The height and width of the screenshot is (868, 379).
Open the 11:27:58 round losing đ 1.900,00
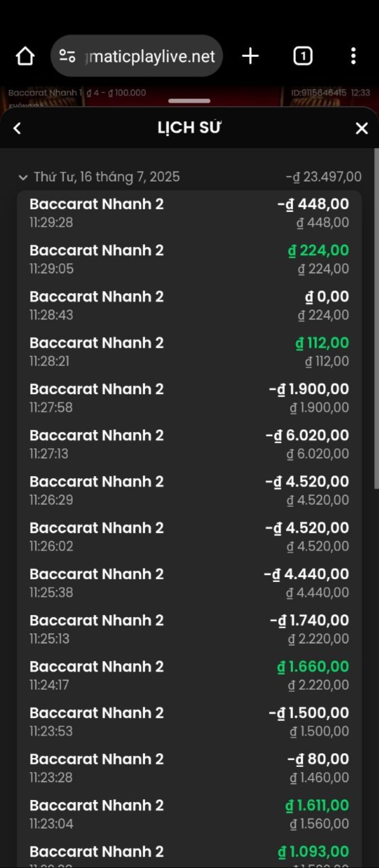pos(189,398)
